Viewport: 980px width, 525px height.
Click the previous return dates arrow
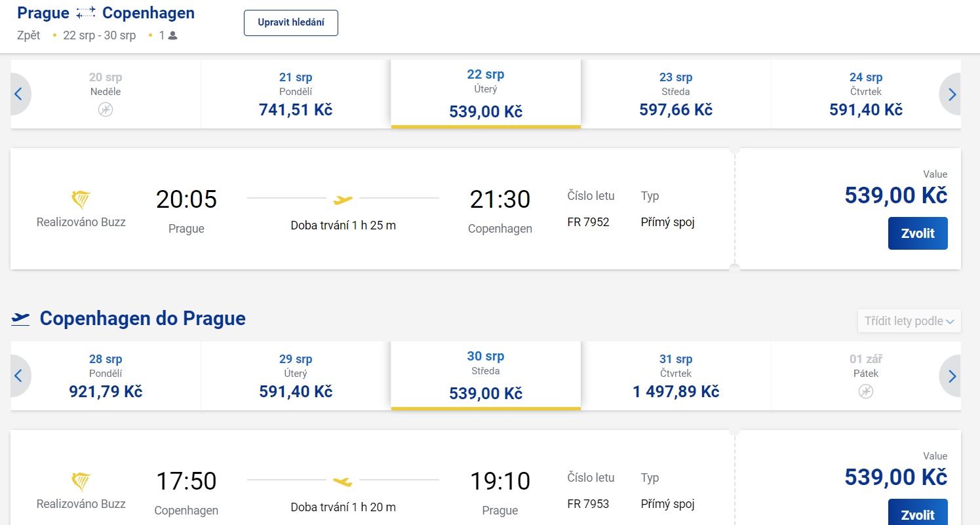coord(19,376)
